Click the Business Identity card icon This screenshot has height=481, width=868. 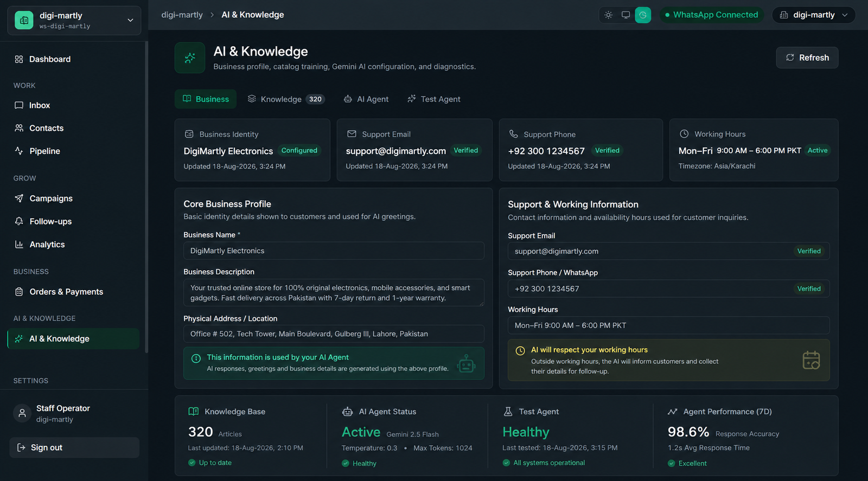(x=189, y=134)
